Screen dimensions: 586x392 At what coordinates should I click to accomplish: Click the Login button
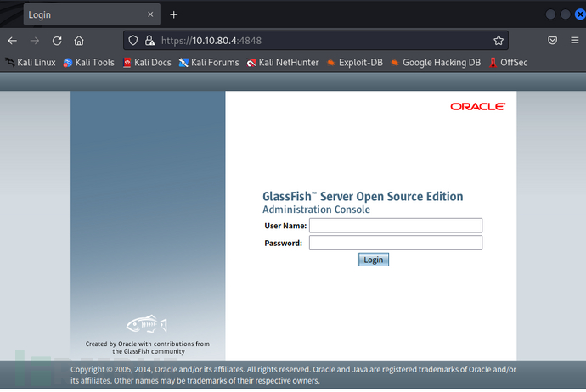374,260
